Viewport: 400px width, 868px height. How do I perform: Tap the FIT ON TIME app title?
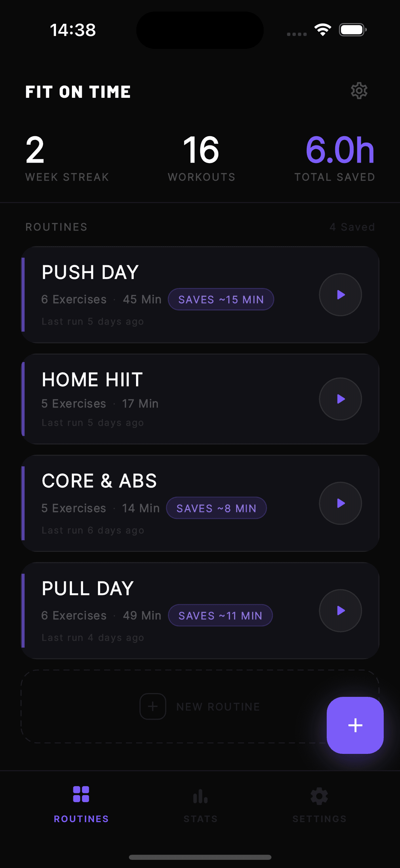click(78, 92)
